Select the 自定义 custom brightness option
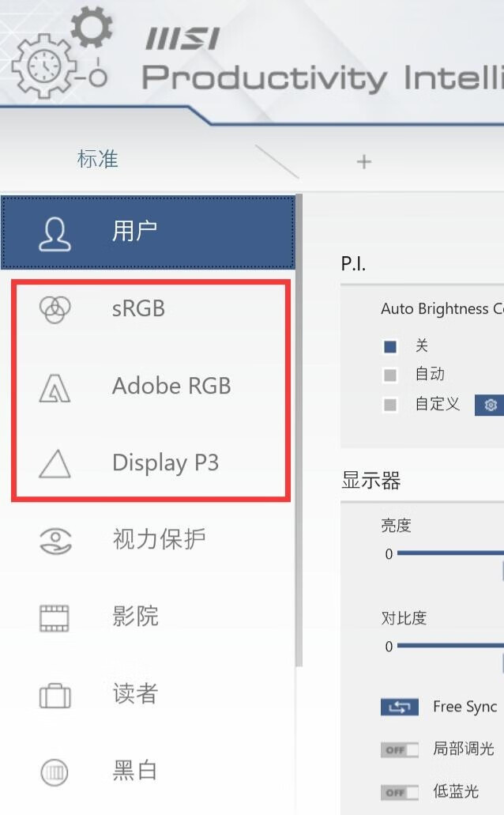The image size is (504, 815). (390, 405)
